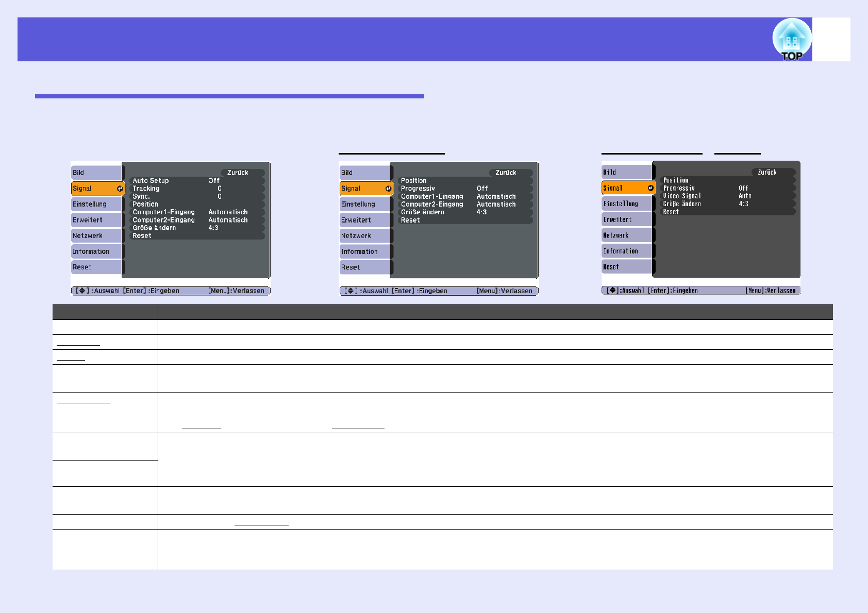This screenshot has width=868, height=613.
Task: Click enter icon on middle menu's Signal tab
Action: pos(388,189)
